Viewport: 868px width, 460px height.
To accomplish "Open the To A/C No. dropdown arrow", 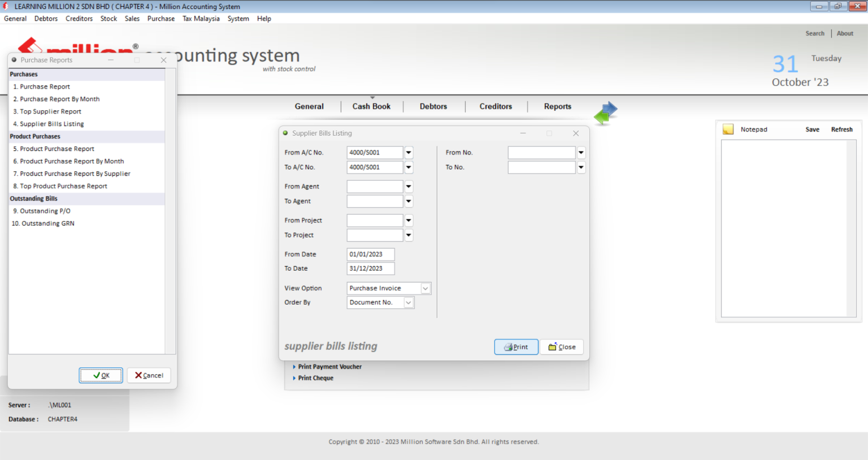I will pos(409,167).
